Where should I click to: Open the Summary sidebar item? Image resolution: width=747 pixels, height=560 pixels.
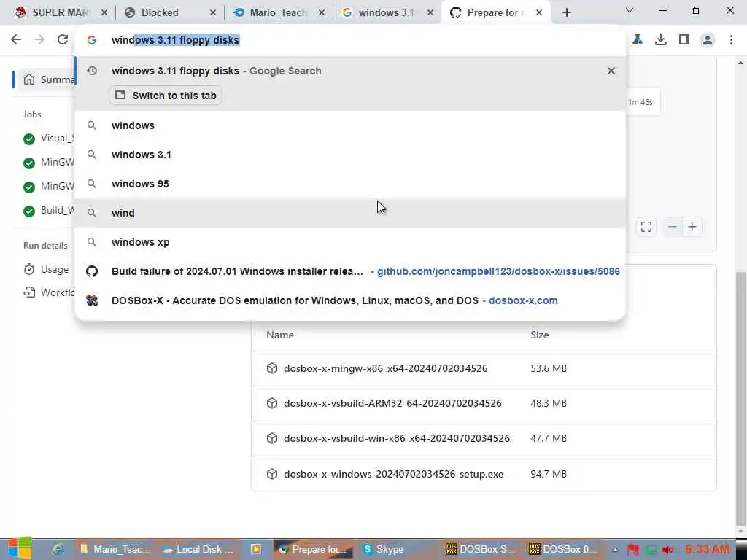(x=47, y=79)
